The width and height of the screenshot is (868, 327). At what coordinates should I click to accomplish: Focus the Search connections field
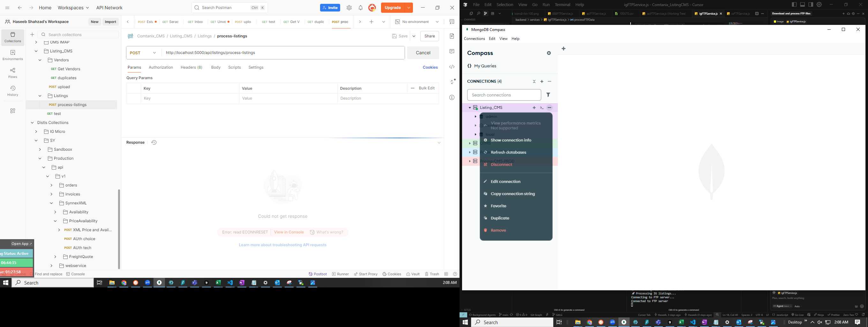504,95
